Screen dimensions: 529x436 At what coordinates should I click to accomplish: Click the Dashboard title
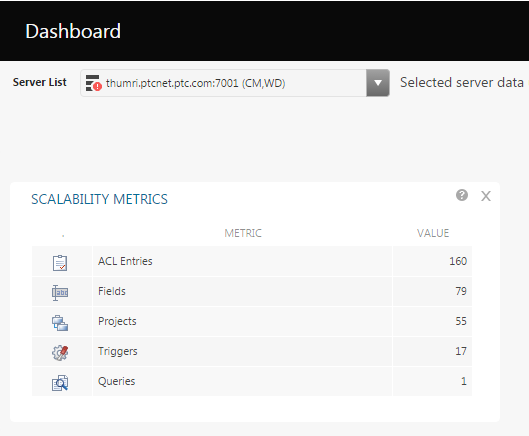[73, 31]
